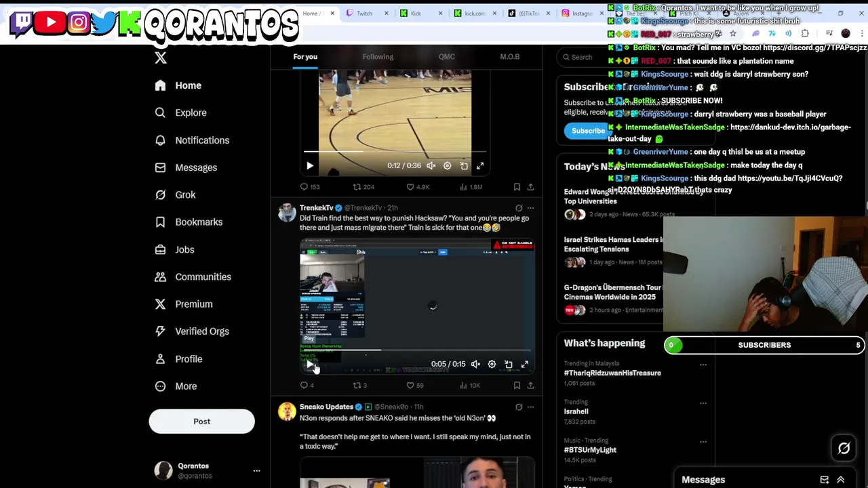Enter fullscreen on TrenekeTv video
Screen dimensions: 868x488
(525, 364)
